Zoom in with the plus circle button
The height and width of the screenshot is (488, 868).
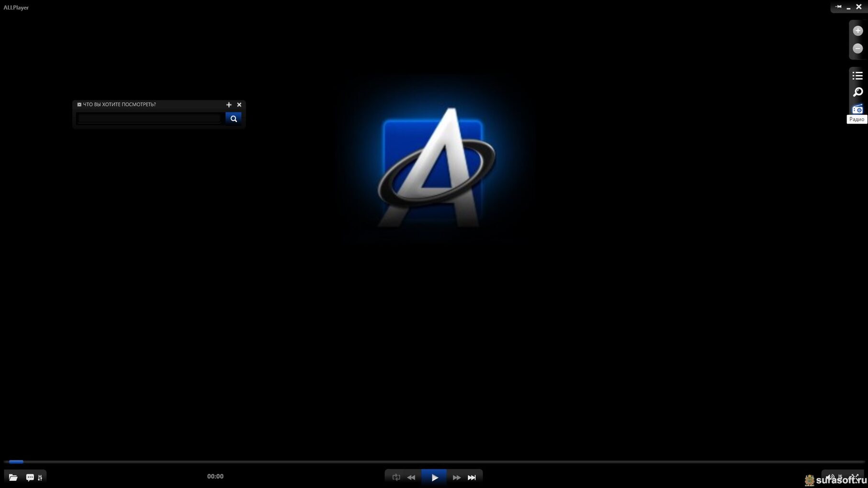click(x=857, y=31)
